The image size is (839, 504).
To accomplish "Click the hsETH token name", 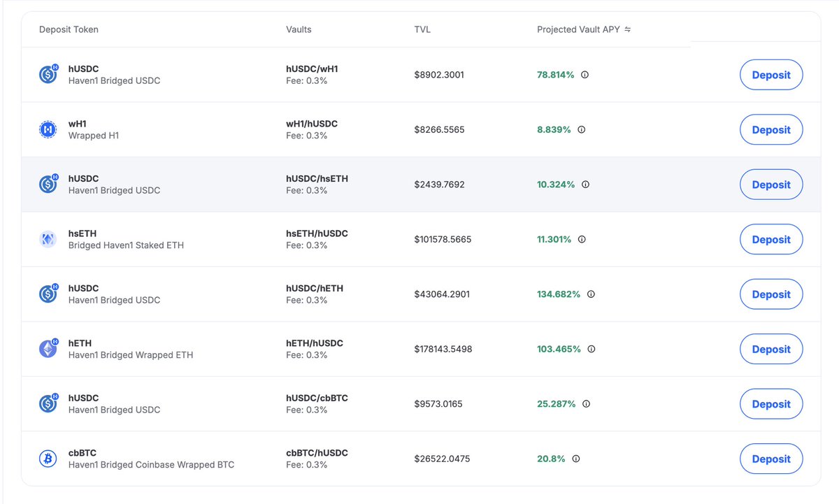I will (x=83, y=233).
